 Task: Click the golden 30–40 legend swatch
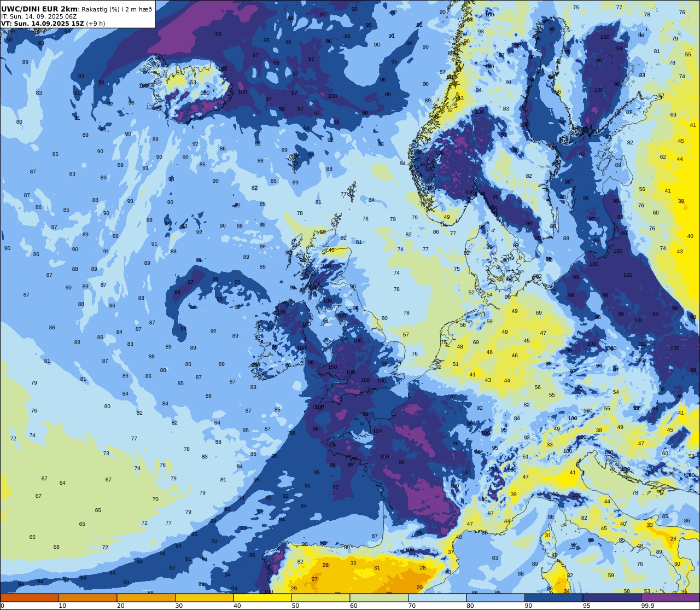point(204,597)
